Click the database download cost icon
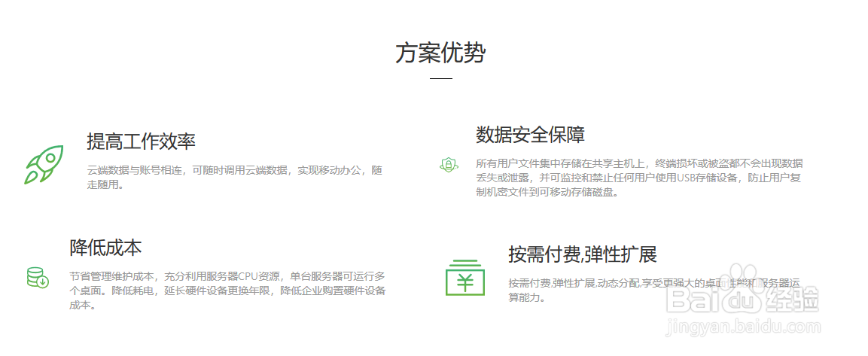The image size is (868, 356). point(38,278)
